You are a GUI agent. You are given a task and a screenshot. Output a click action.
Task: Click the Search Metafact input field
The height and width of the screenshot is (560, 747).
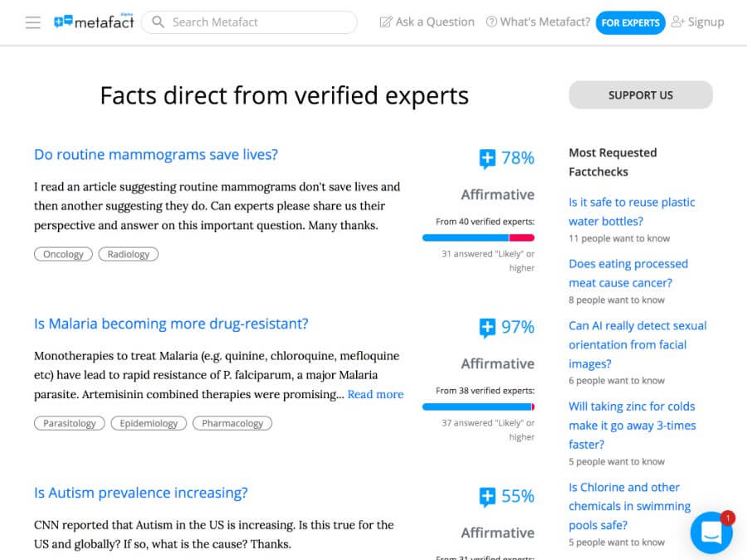pos(257,22)
